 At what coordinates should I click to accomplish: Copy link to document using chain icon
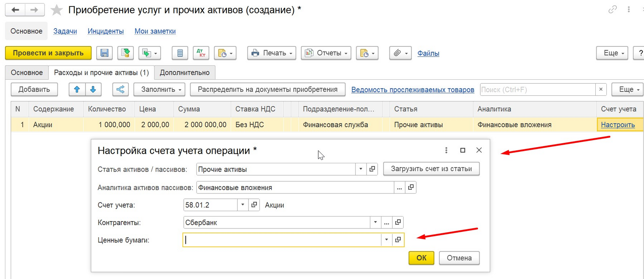coord(613,9)
